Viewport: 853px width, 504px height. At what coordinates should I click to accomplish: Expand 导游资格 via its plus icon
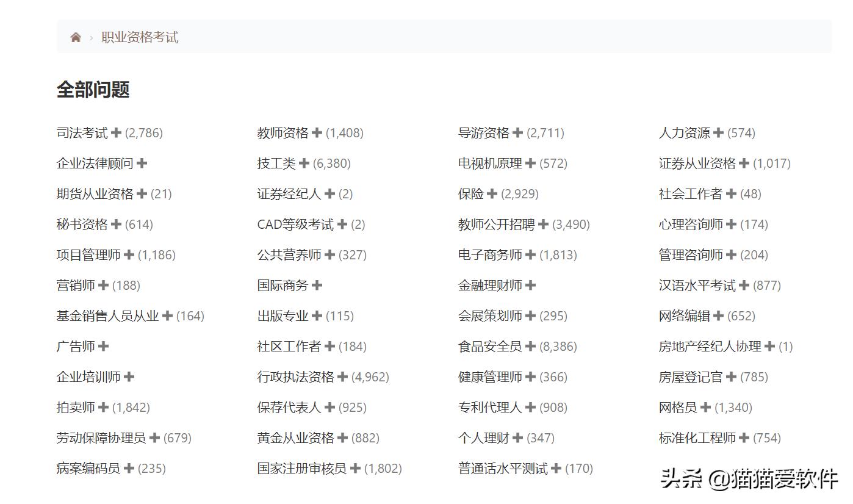coord(517,132)
